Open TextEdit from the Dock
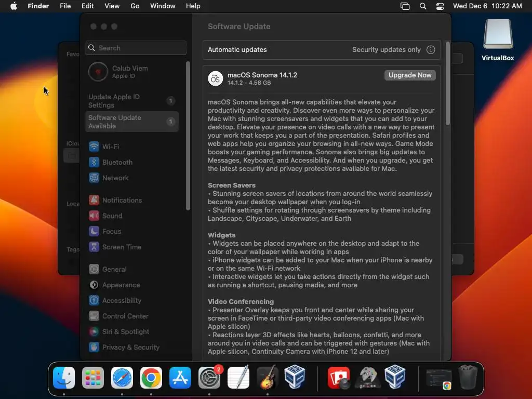 click(238, 378)
